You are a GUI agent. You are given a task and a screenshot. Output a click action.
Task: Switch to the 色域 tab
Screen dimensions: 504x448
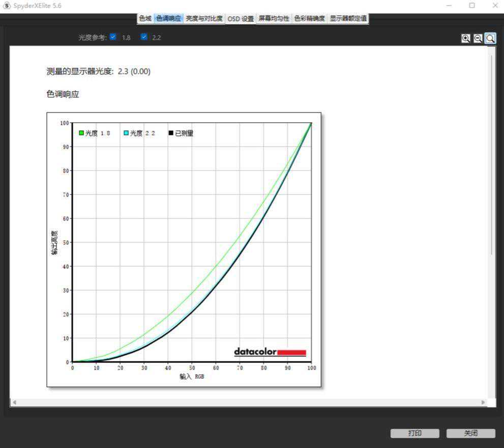pyautogui.click(x=145, y=18)
